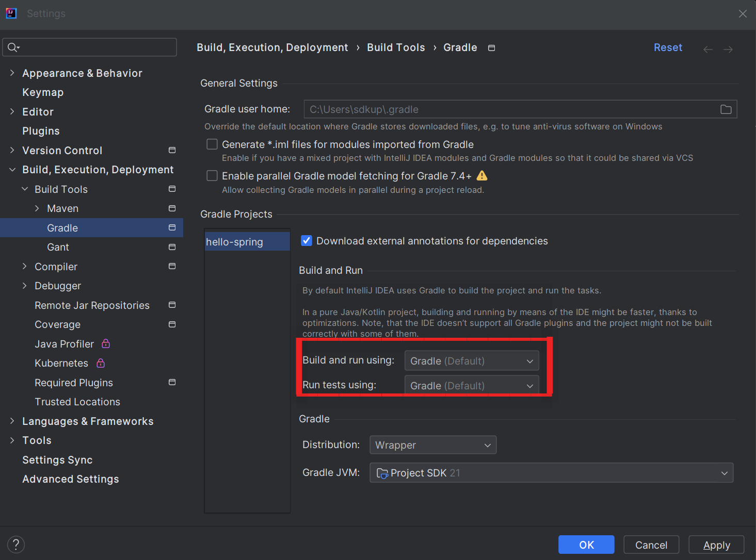The image size is (756, 560).
Task: Enable Generate *.iml files for modules checkbox
Action: (x=212, y=144)
